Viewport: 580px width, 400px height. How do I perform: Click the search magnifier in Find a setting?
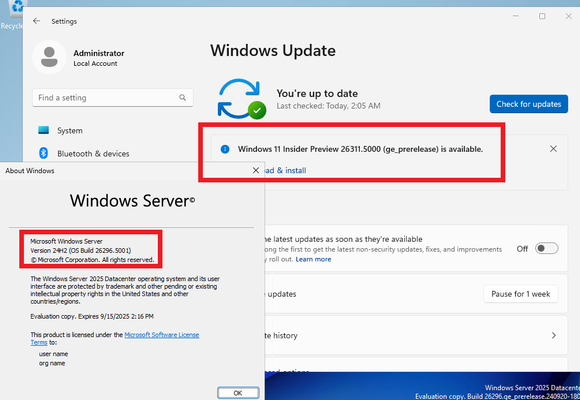182,98
